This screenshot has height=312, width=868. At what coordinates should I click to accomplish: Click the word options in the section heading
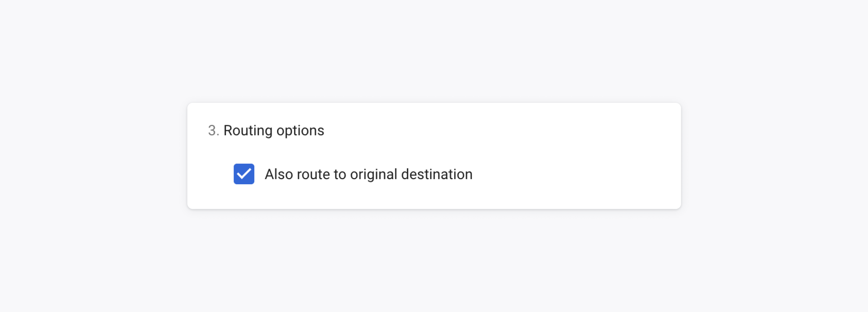pos(300,131)
